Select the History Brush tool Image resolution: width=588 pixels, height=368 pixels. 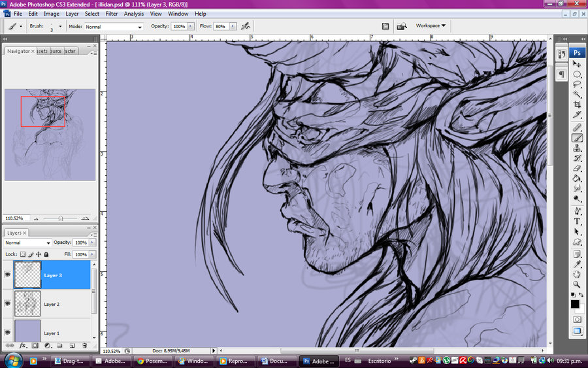tap(577, 158)
